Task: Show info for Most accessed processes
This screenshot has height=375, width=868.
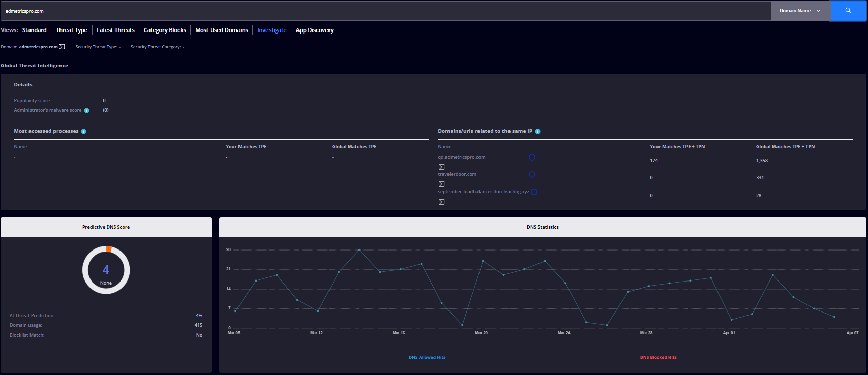Action: pyautogui.click(x=84, y=131)
